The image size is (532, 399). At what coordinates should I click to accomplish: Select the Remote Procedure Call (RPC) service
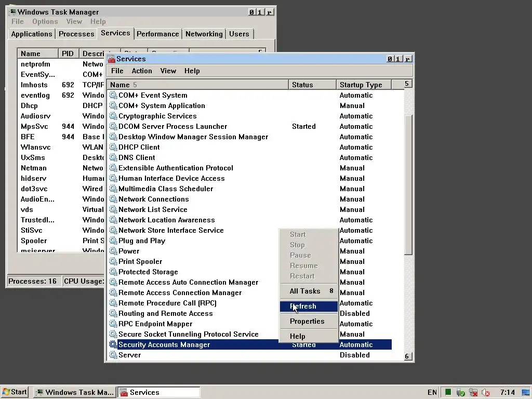pyautogui.click(x=249, y=303)
